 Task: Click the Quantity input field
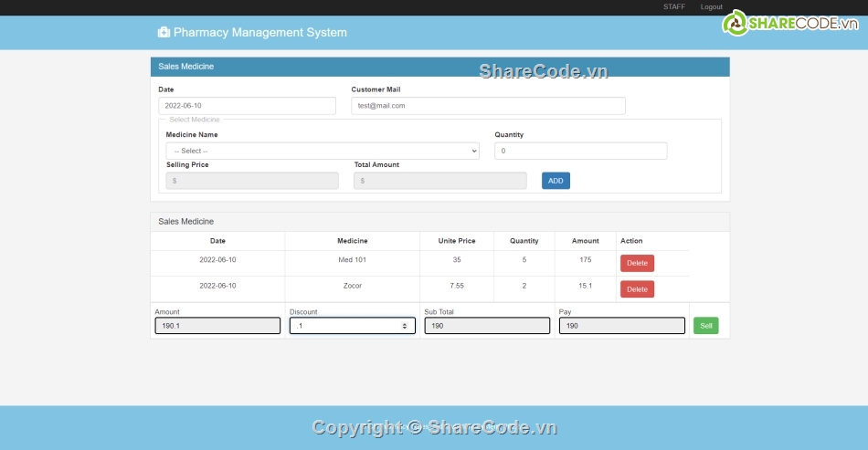pyautogui.click(x=580, y=151)
